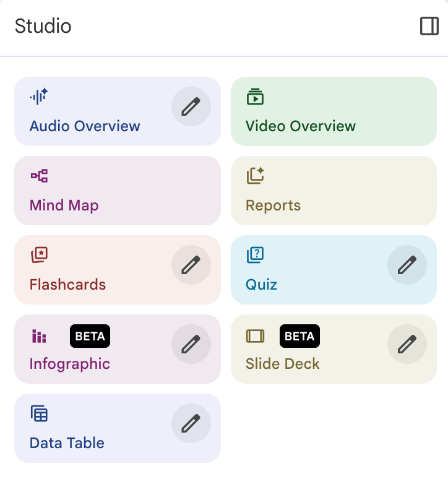Edit Slide Deck options pencil button
Image resolution: width=448 pixels, height=479 pixels.
(407, 344)
